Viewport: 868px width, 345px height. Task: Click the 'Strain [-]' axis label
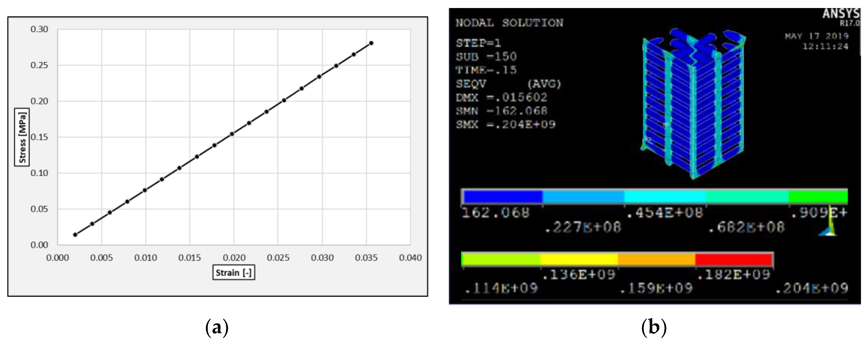pyautogui.click(x=234, y=273)
